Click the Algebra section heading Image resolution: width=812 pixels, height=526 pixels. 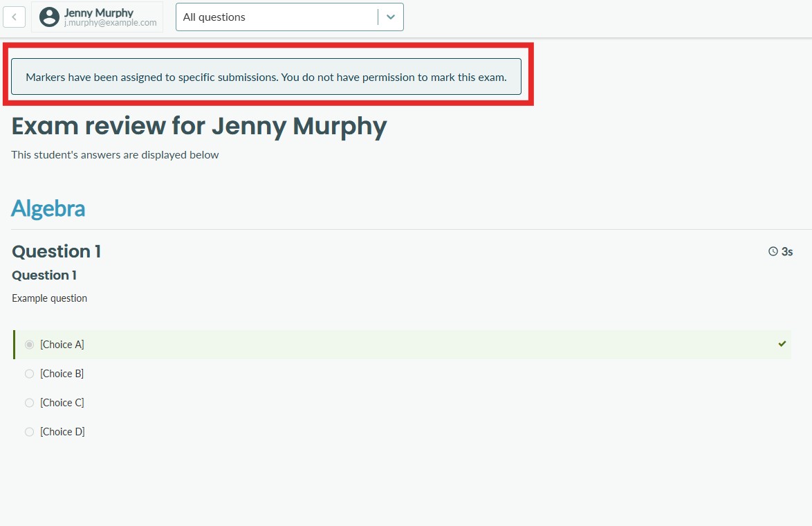pos(48,208)
